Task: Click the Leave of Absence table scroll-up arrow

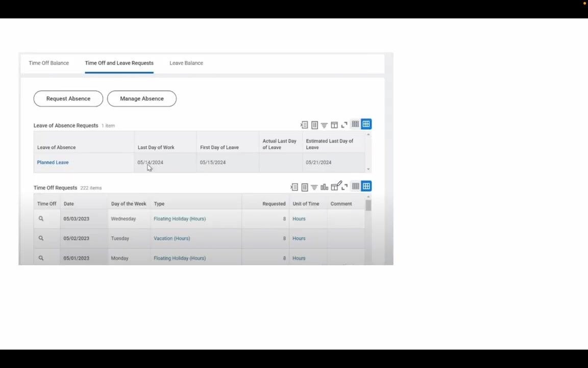Action: click(x=368, y=134)
